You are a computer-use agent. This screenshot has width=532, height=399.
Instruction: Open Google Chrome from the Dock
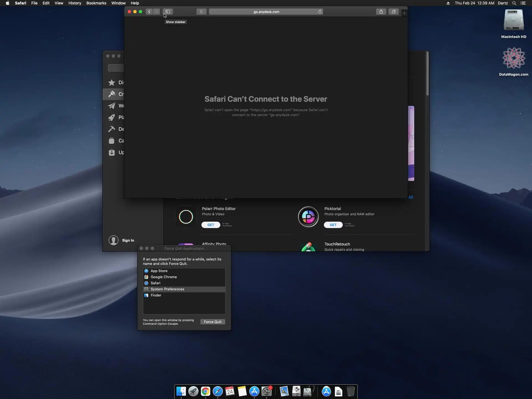pos(205,391)
